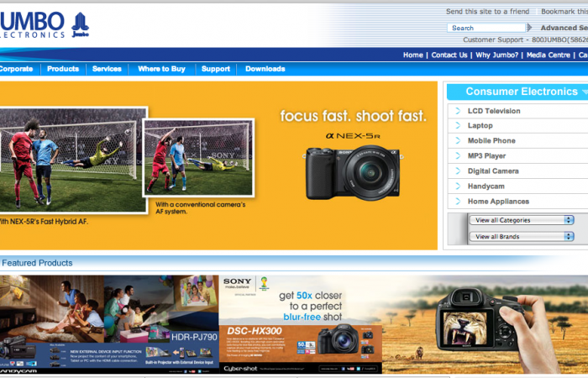Screen dimensions: 588x378
Task: Click the search submit arrow icon
Action: (x=529, y=28)
